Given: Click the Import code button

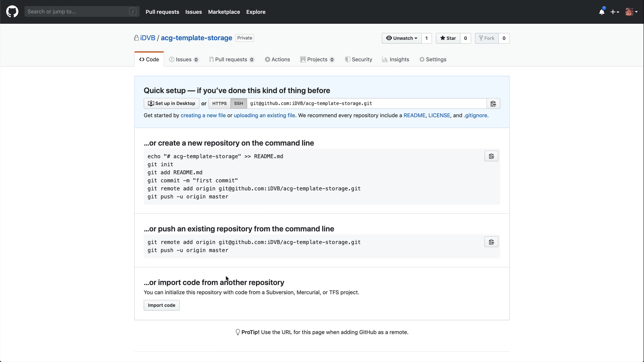Looking at the screenshot, I should point(162,305).
